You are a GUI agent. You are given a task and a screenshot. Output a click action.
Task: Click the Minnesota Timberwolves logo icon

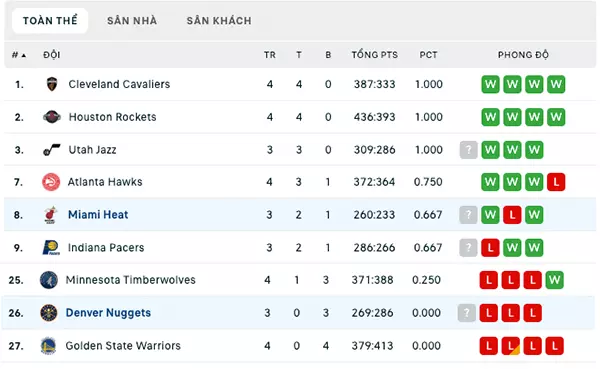pos(49,280)
